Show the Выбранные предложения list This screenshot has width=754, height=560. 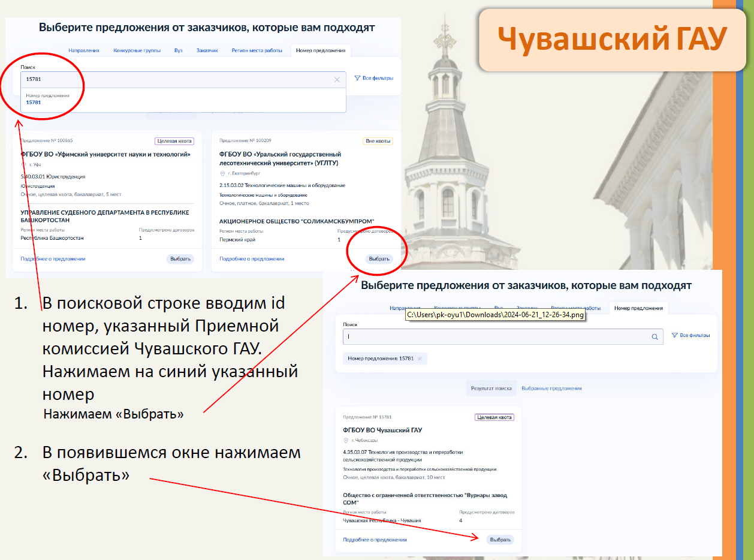coord(551,389)
